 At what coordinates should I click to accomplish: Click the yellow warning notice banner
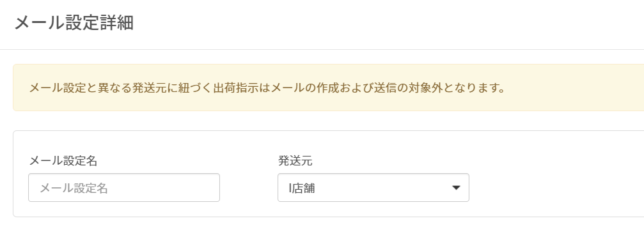329,88
